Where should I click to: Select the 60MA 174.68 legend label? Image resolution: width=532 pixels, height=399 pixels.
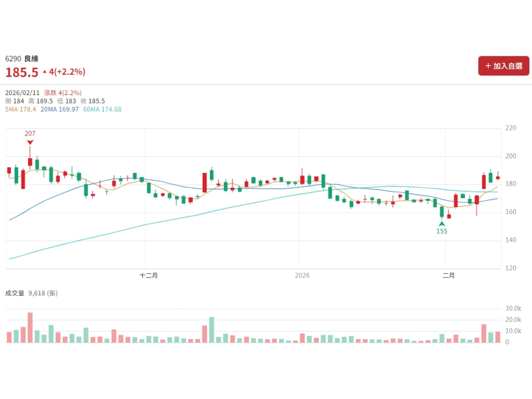pos(102,109)
